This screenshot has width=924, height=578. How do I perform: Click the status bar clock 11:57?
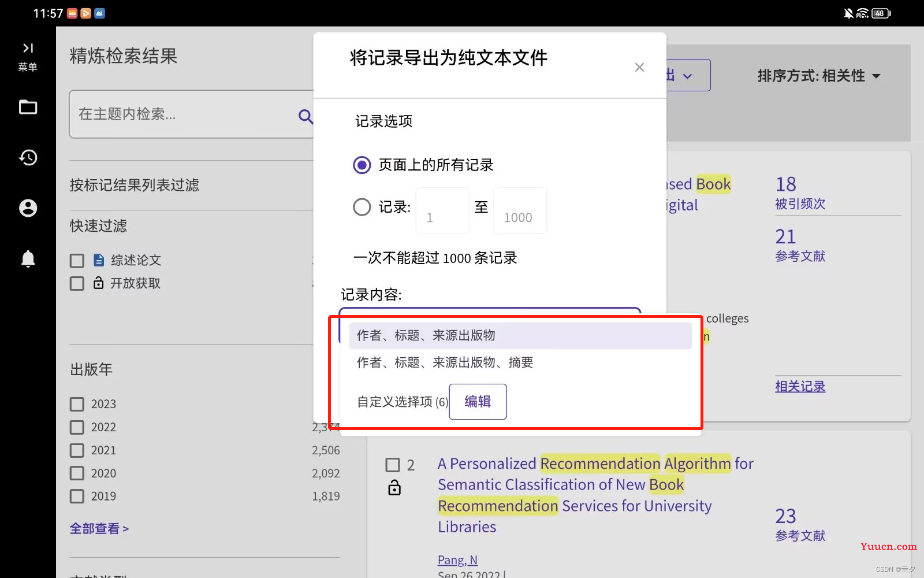coord(48,13)
